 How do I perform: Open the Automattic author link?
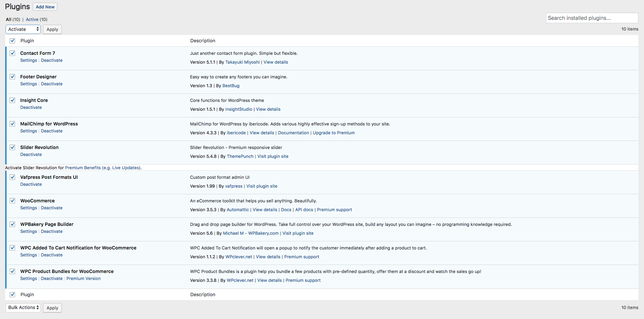(x=238, y=210)
